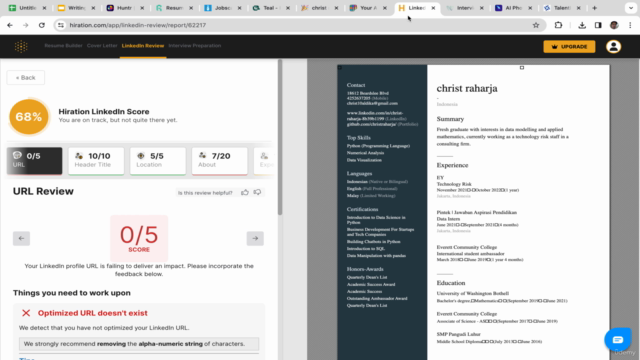Open Interview Preparation menu item

tap(195, 46)
